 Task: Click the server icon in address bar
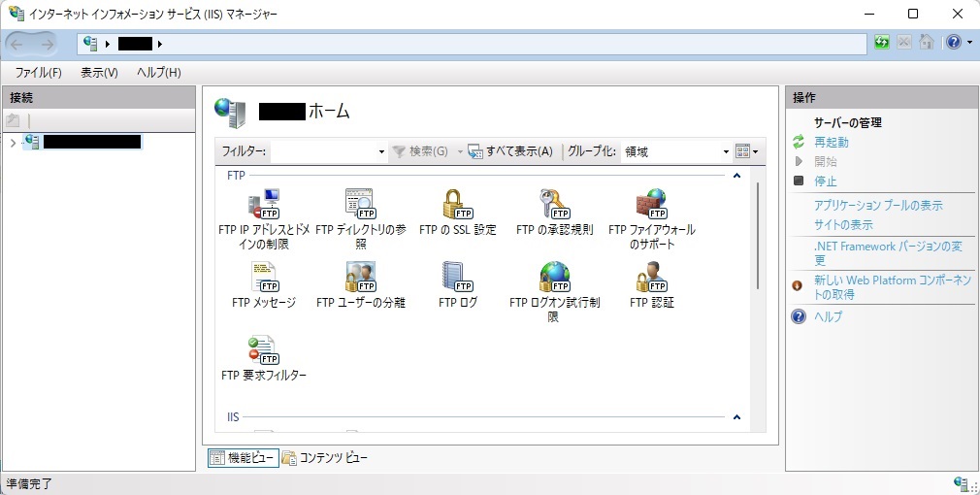pos(90,43)
